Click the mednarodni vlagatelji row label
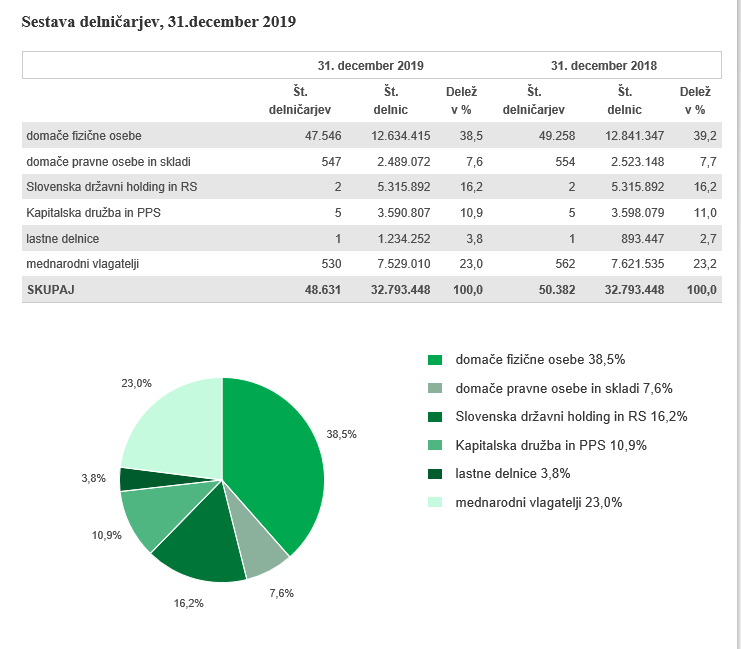Screen dimensions: 741x649 [82, 264]
